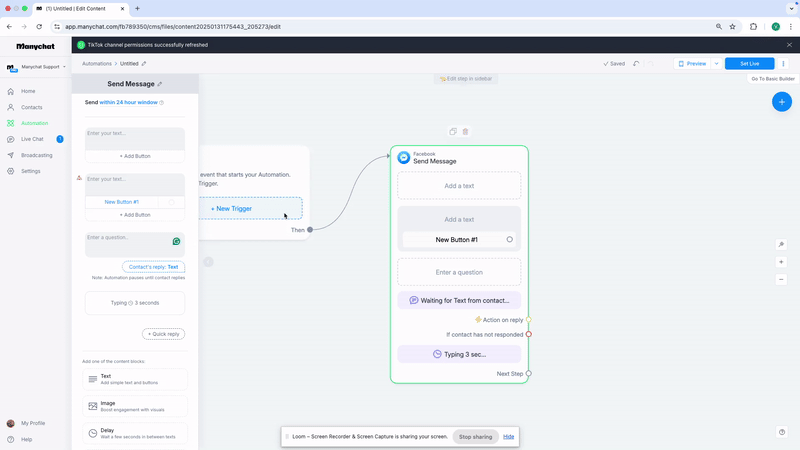Open the three-dot more options menu
This screenshot has height=450, width=800.
tap(783, 63)
